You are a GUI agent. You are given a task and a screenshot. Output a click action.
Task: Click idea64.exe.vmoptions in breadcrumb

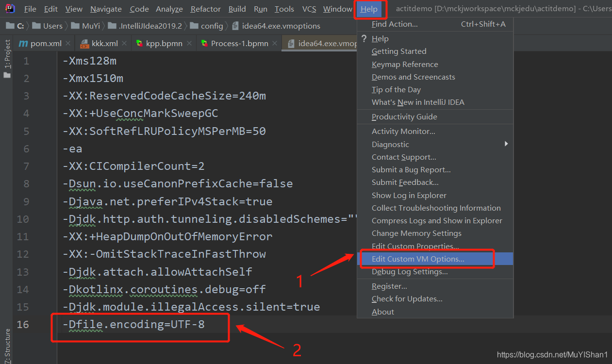(276, 26)
